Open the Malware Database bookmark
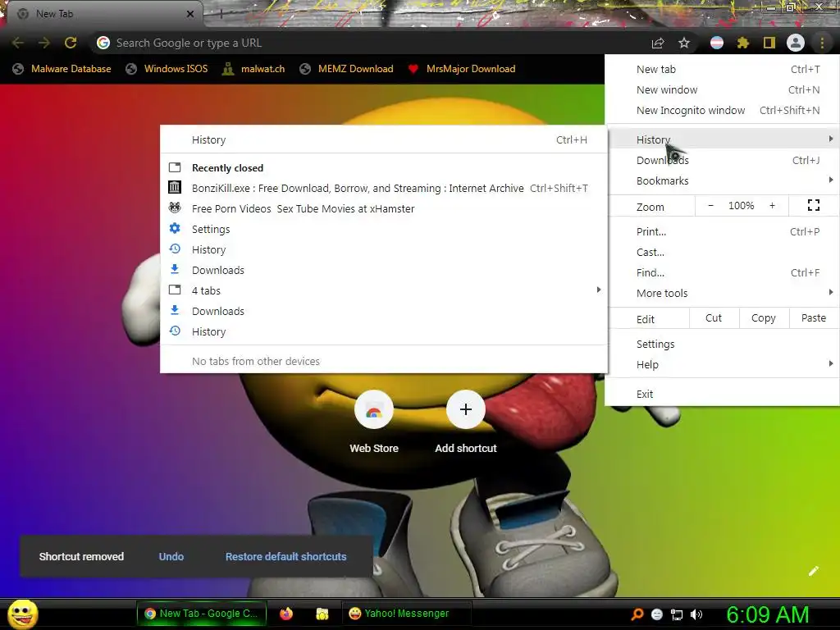Screen dimensions: 840x630 [62, 69]
